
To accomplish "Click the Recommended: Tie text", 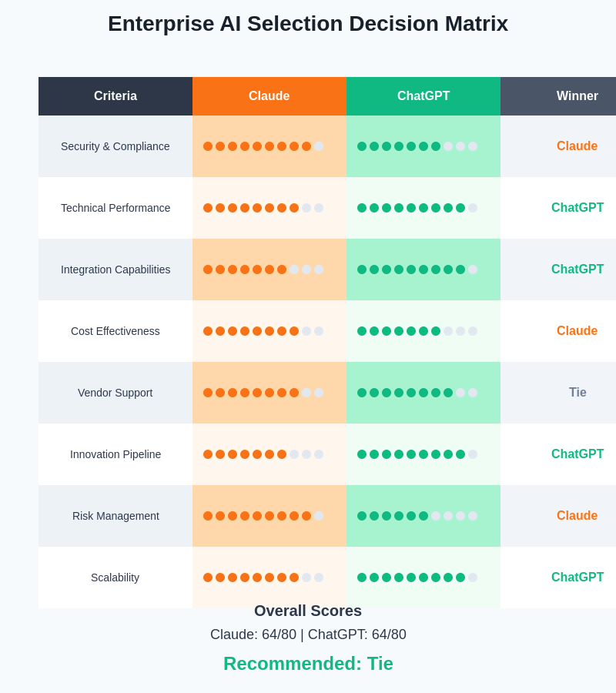I will 308,664.
